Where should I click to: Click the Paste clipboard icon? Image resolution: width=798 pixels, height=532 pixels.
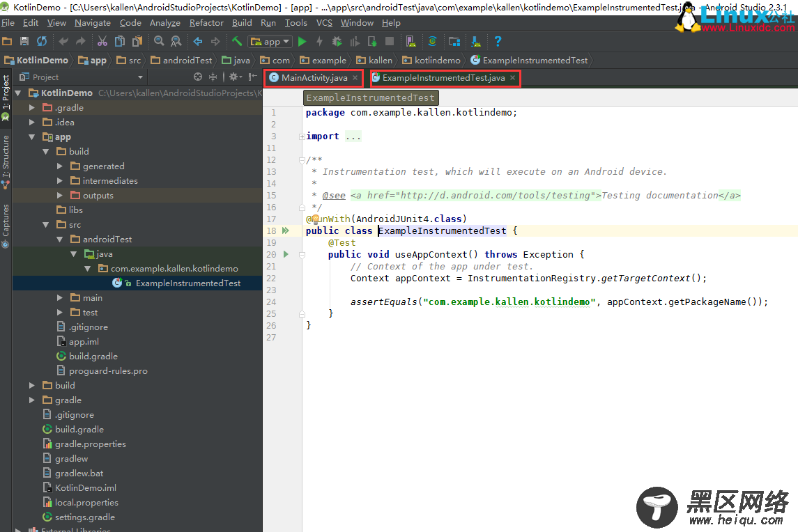137,41
